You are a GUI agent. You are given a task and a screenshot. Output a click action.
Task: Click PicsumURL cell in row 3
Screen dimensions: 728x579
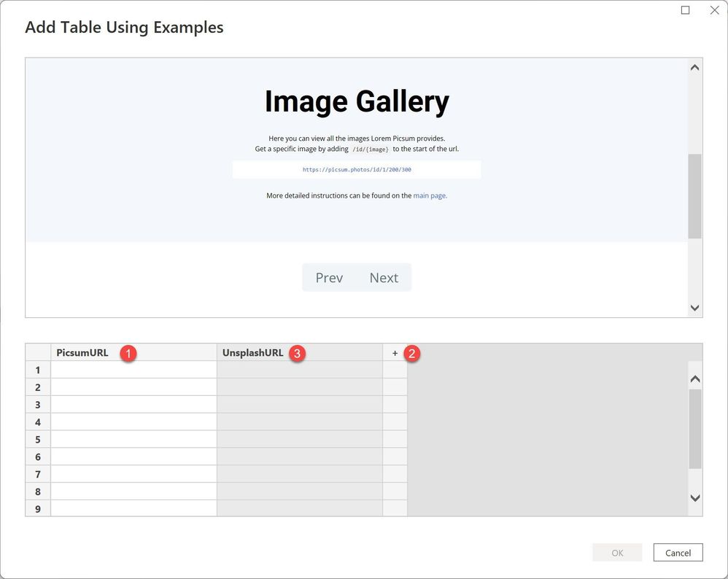tap(133, 405)
